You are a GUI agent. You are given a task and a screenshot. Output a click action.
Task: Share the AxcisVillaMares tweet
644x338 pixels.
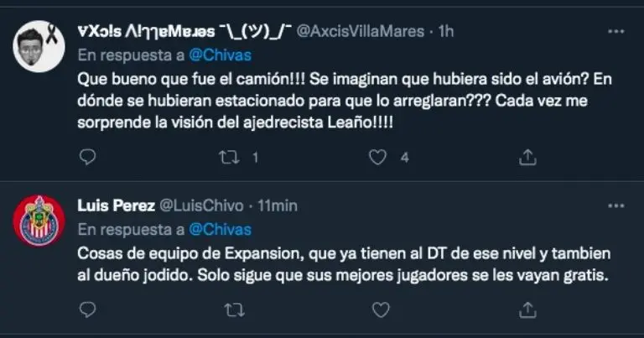pos(527,157)
